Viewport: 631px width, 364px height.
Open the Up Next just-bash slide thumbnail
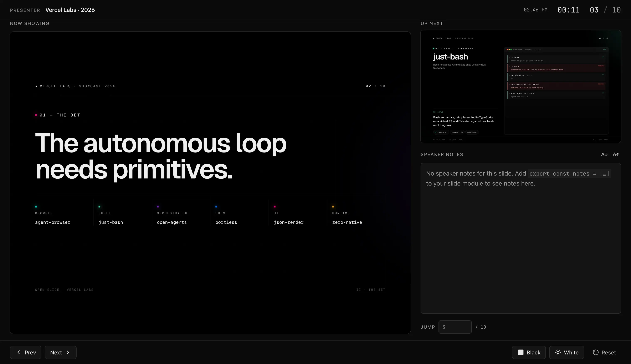(521, 87)
